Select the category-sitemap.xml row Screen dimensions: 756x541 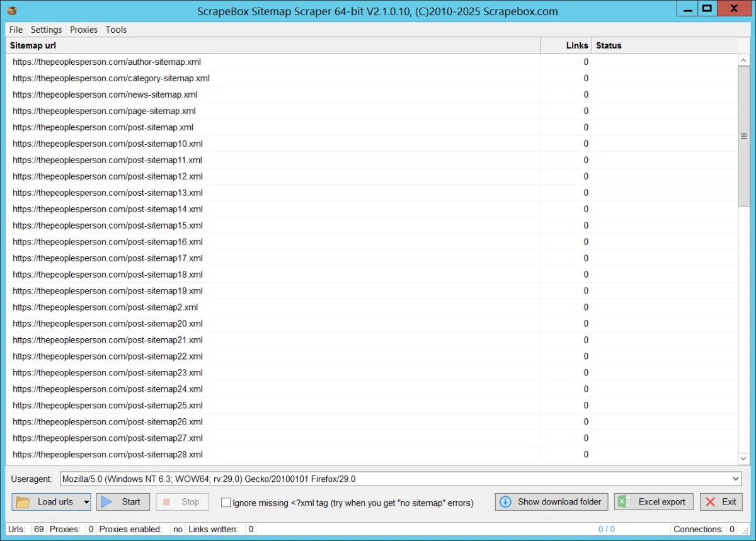(372, 78)
